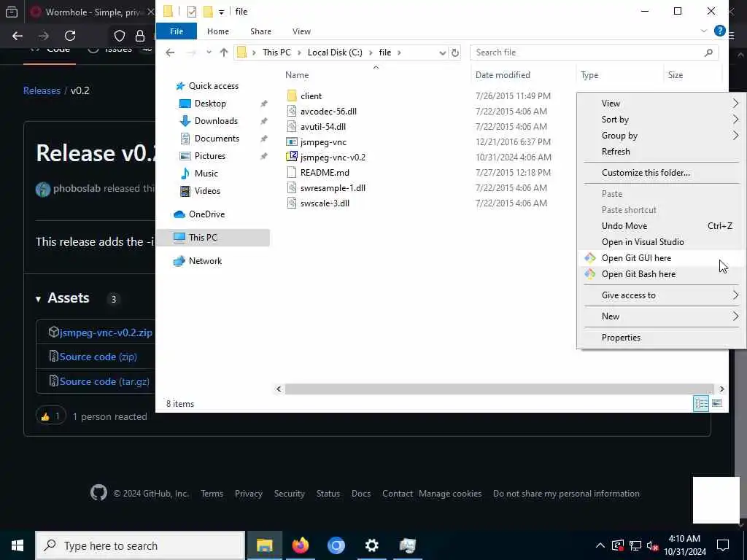Viewport: 747px width, 560px height.
Task: Switch to details view icon
Action: (x=701, y=404)
